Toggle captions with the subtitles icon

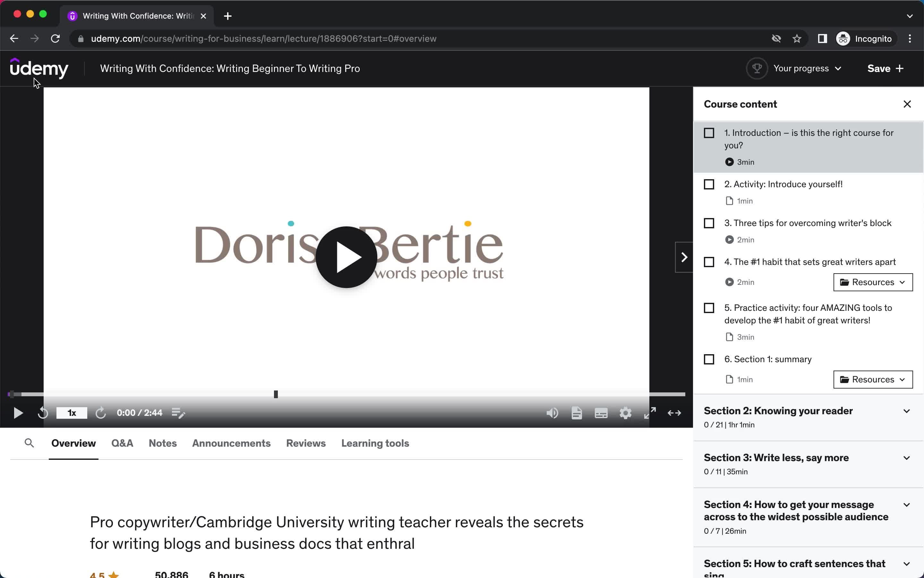click(601, 413)
